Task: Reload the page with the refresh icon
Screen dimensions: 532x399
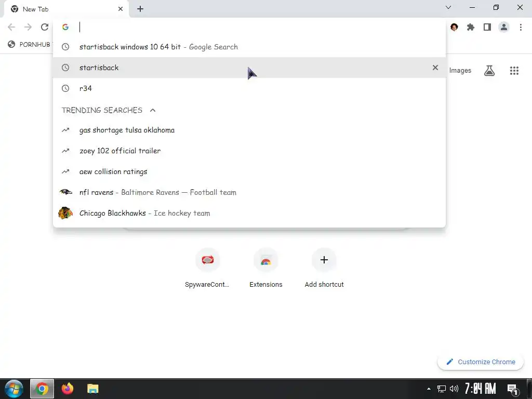Action: [x=45, y=27]
